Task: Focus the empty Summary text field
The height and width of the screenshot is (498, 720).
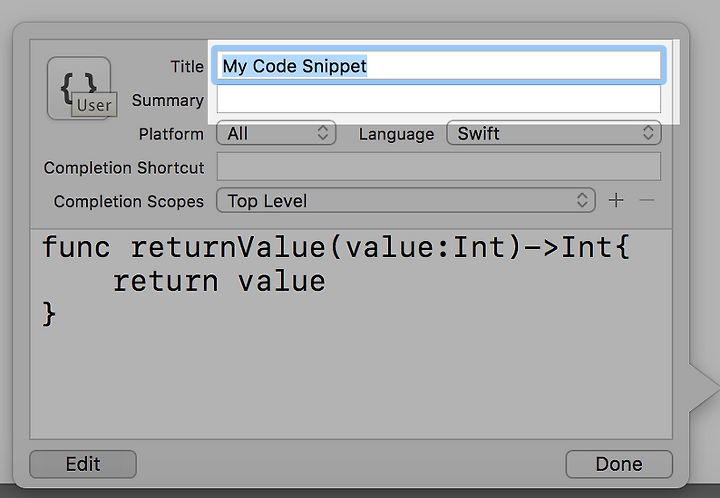Action: point(439,100)
